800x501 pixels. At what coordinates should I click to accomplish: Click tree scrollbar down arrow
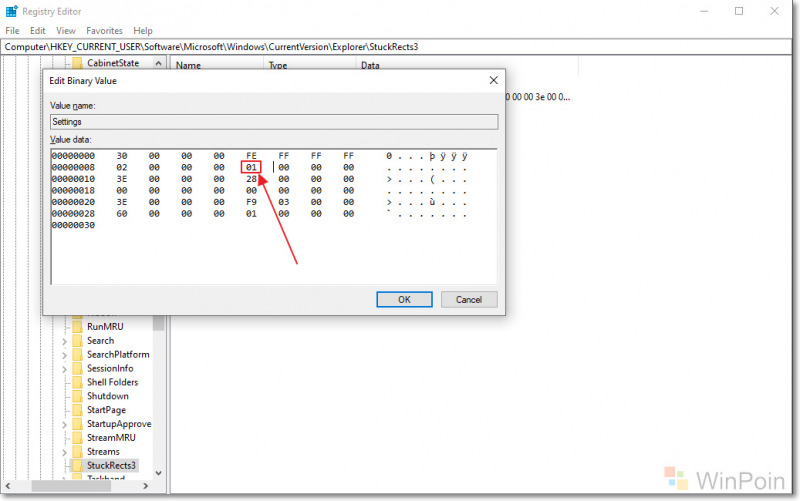tap(159, 473)
